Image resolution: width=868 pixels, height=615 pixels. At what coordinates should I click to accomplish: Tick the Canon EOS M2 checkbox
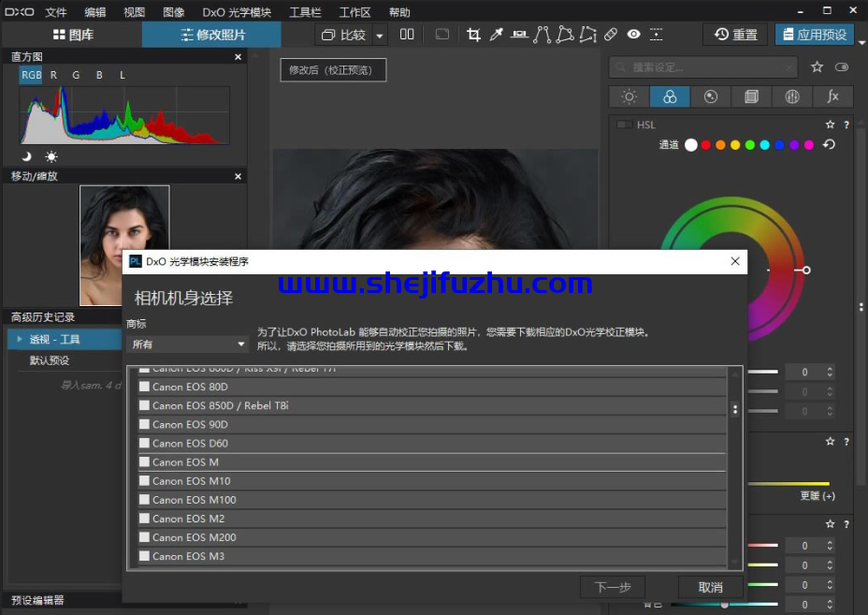pyautogui.click(x=144, y=519)
